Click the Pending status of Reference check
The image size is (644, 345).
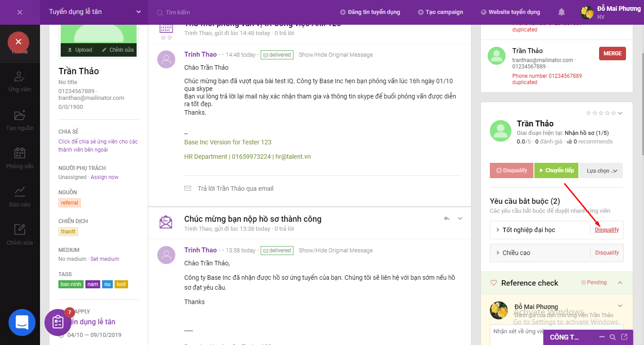pos(594,282)
